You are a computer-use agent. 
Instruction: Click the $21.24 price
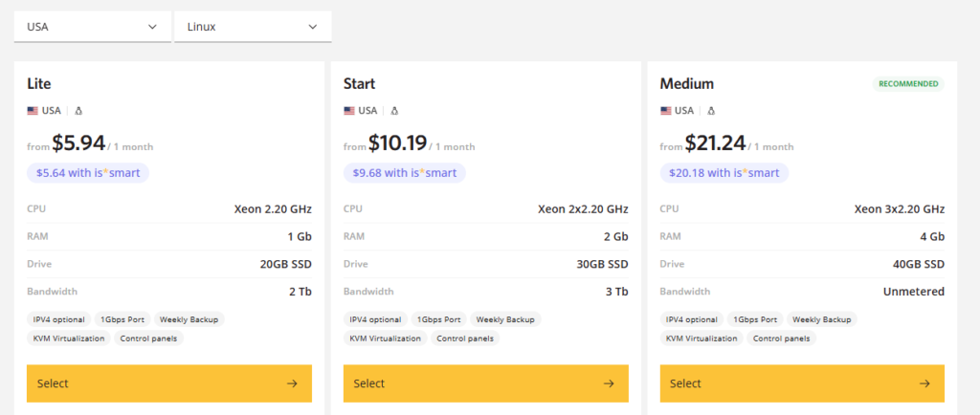[715, 143]
